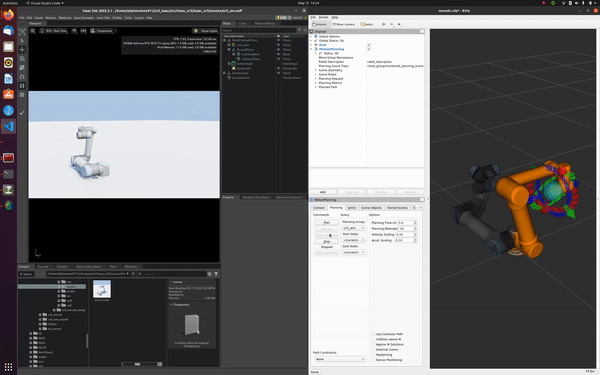Screen dimensions: 600x375
Task: Click the RViz minus toolbar icon
Action: 391,24
